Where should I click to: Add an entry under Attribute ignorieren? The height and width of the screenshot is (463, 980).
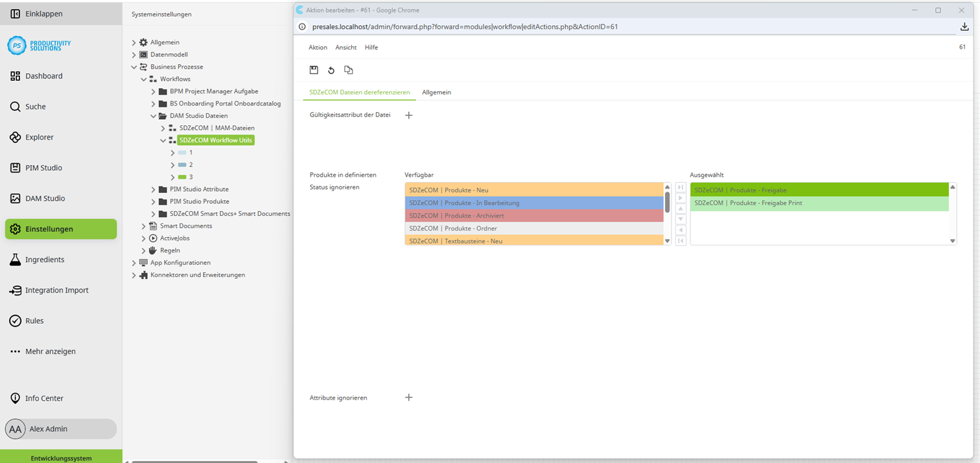pos(409,397)
